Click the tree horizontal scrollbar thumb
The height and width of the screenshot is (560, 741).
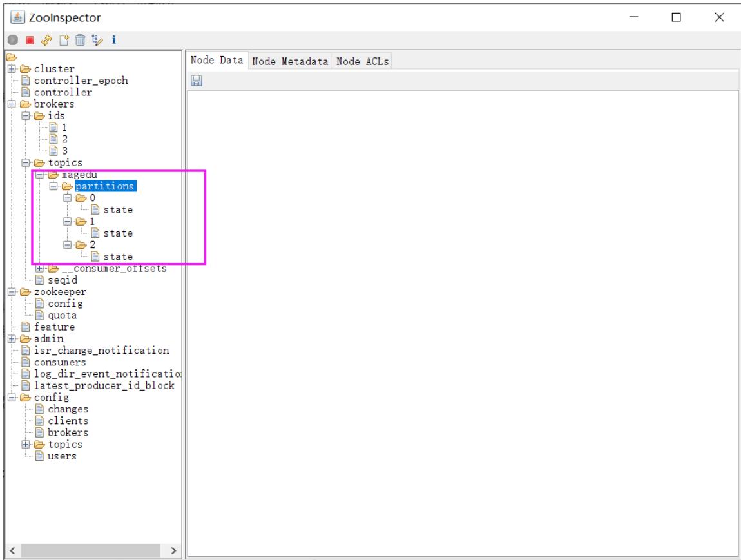coord(90,550)
